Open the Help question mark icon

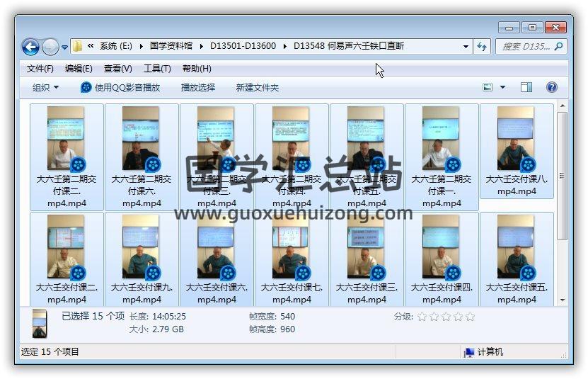tap(552, 88)
